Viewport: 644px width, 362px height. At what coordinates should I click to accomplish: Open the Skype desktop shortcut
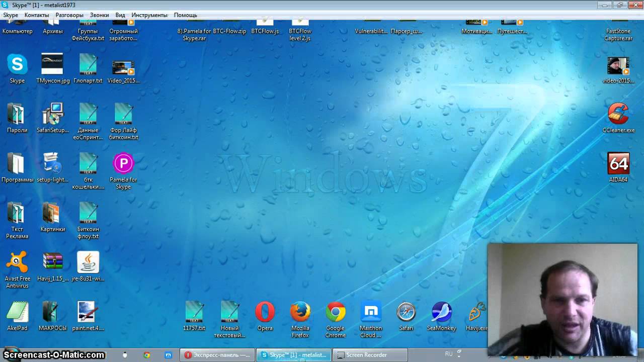(17, 68)
